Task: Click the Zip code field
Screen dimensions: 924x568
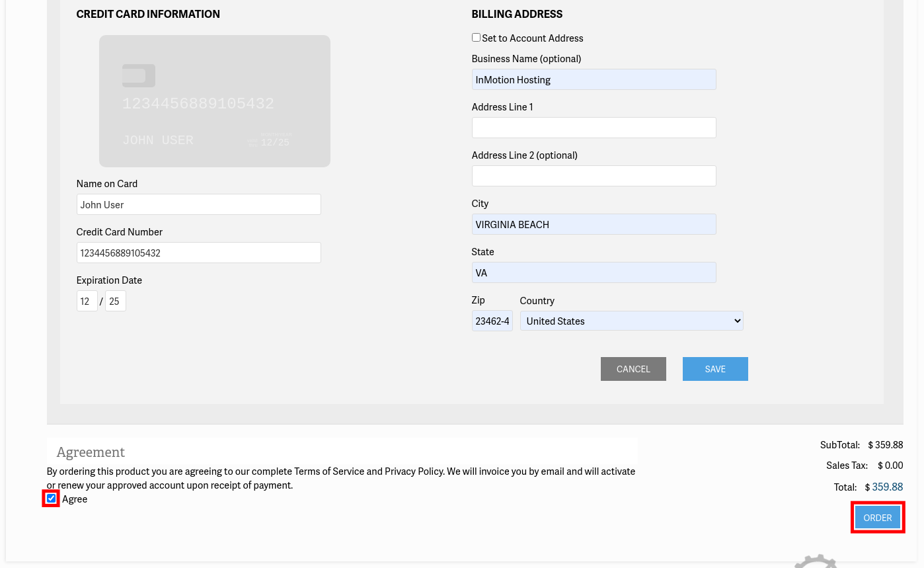Action: pos(492,321)
